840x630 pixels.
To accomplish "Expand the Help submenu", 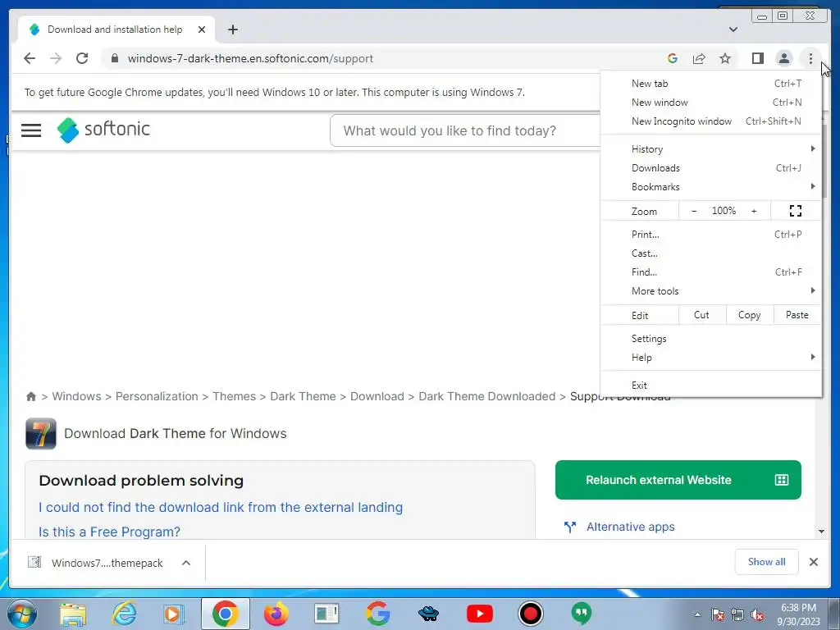I will pyautogui.click(x=711, y=358).
